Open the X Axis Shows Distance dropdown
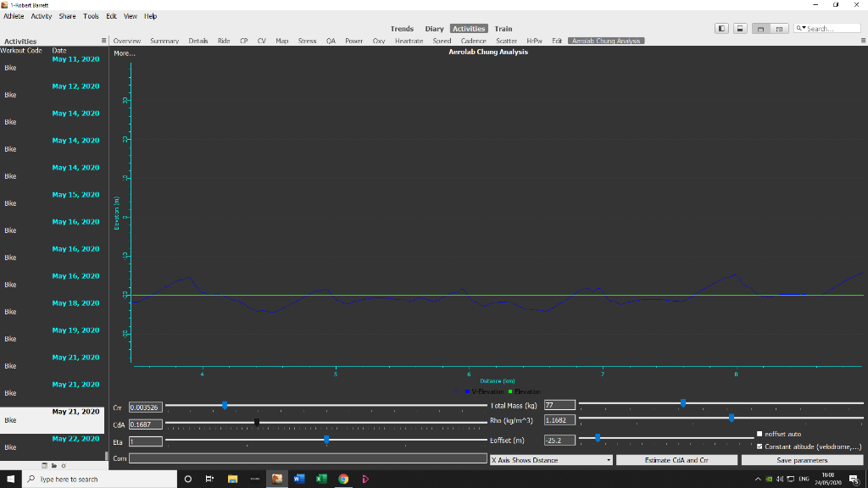This screenshot has width=868, height=488. click(x=549, y=458)
